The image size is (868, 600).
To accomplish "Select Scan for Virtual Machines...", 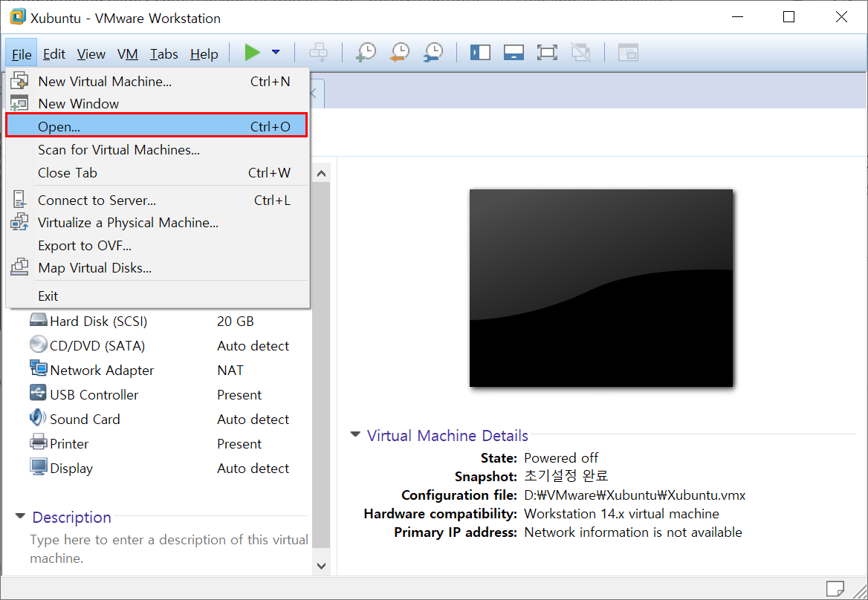I will 158,150.
